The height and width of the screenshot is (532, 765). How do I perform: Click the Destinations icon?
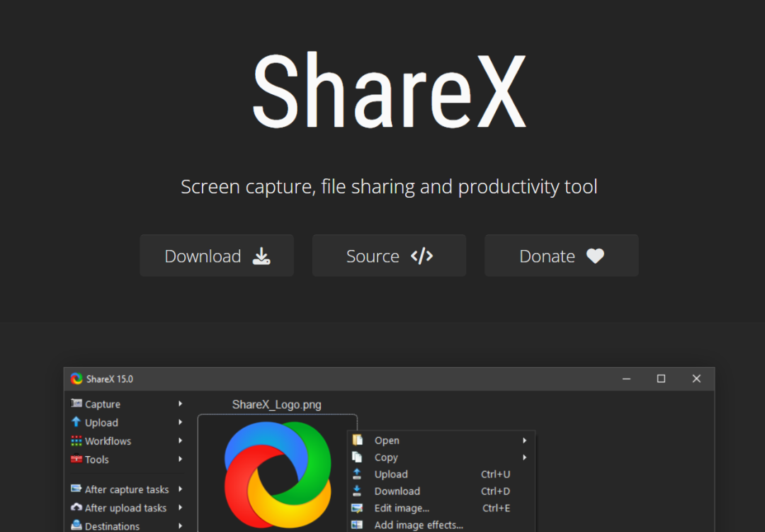click(76, 525)
